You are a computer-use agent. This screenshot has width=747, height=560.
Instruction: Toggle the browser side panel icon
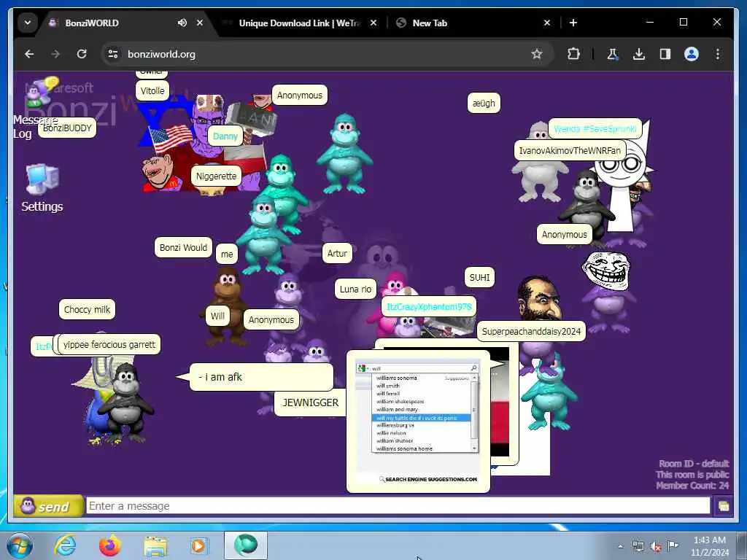click(665, 54)
